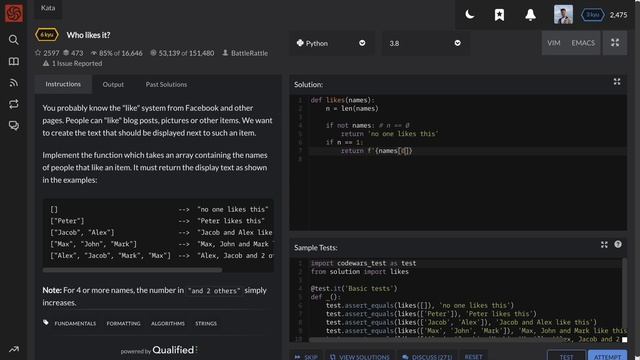The image size is (640, 360).
Task: Open author BattleRattle profile
Action: coord(245,53)
